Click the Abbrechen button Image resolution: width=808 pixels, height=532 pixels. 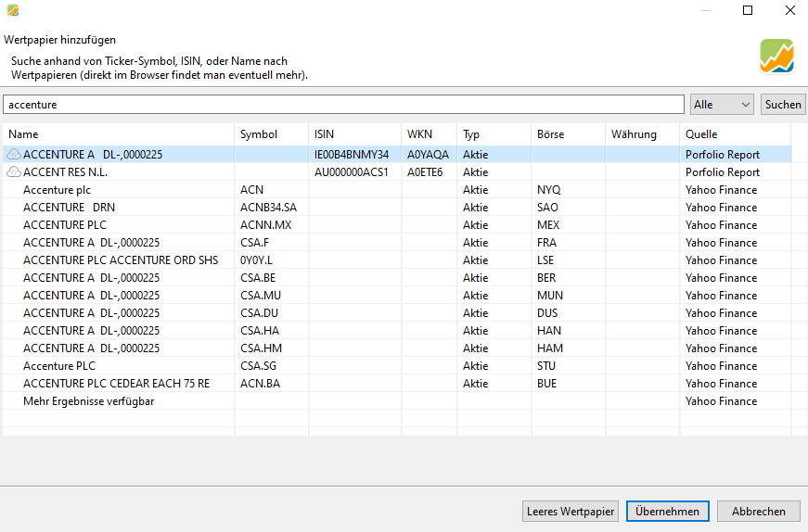click(x=759, y=512)
